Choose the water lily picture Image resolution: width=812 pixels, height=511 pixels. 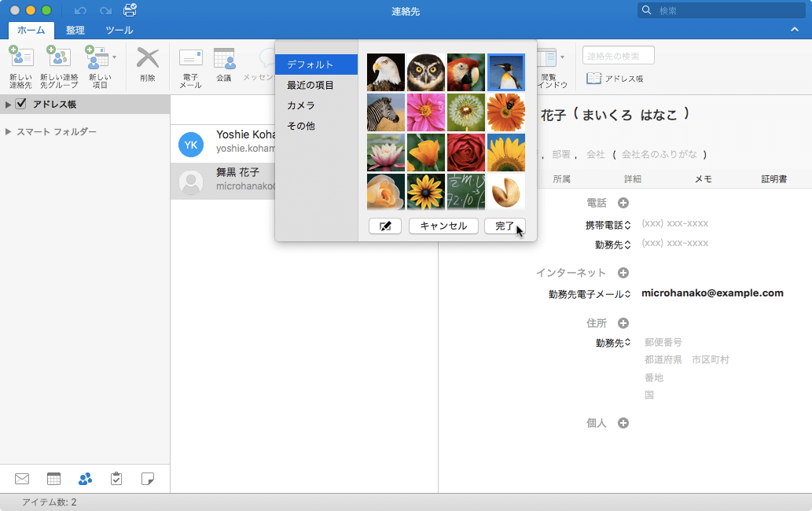click(386, 153)
